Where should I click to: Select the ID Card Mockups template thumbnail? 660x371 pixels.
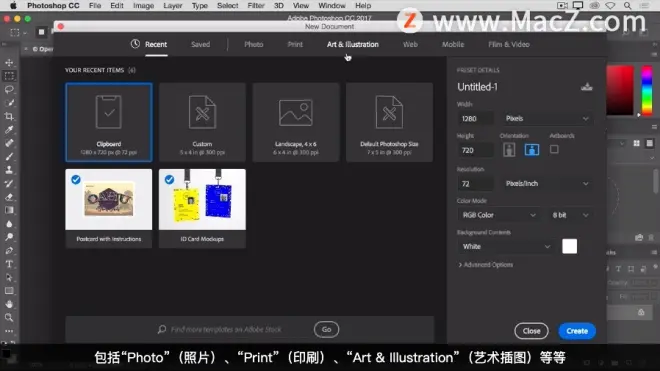coord(202,208)
